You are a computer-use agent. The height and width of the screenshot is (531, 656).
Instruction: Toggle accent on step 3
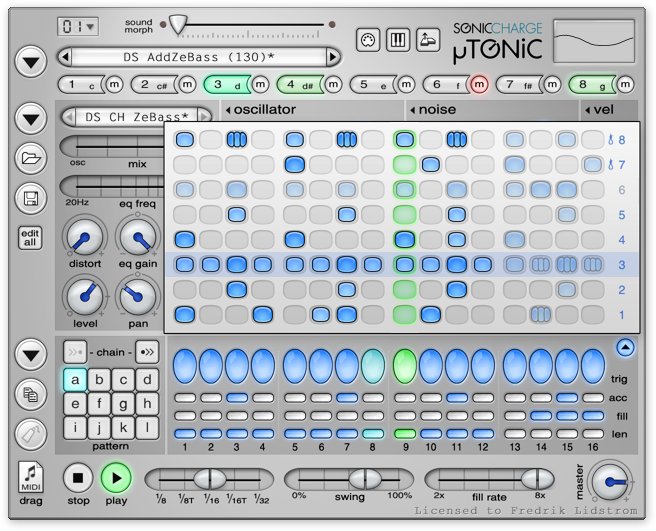[x=237, y=398]
